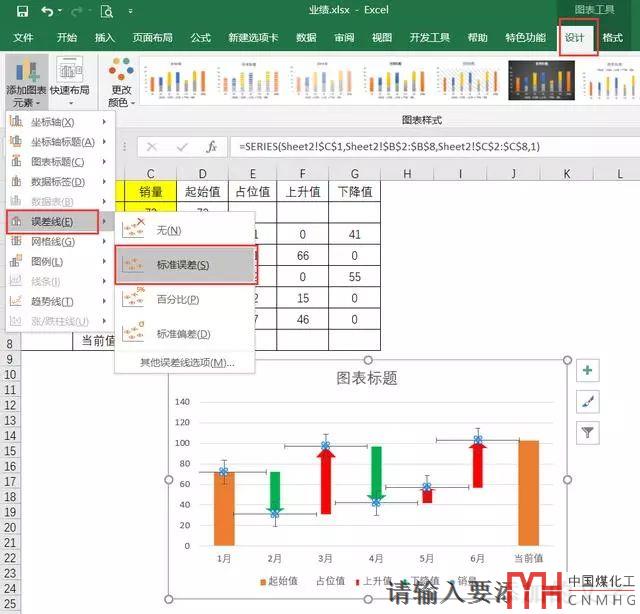Click 其他误差线选项 at menu bottom
The height and width of the screenshot is (614, 640).
point(186,362)
